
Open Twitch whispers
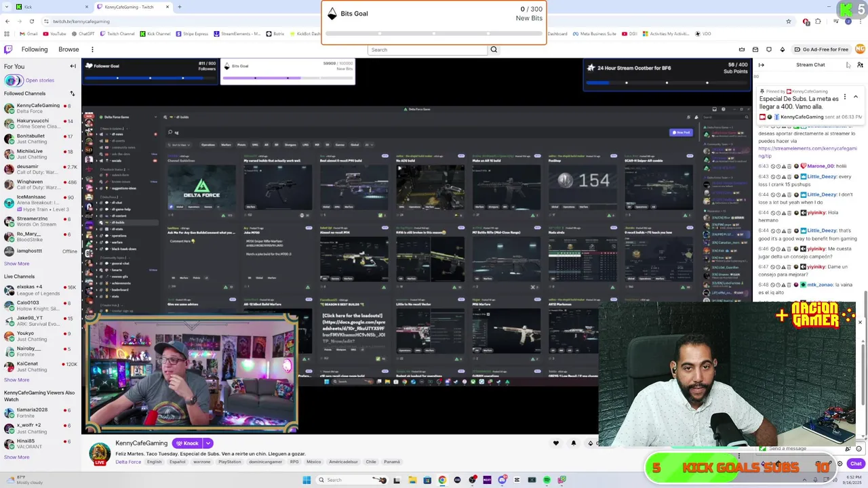[768, 49]
